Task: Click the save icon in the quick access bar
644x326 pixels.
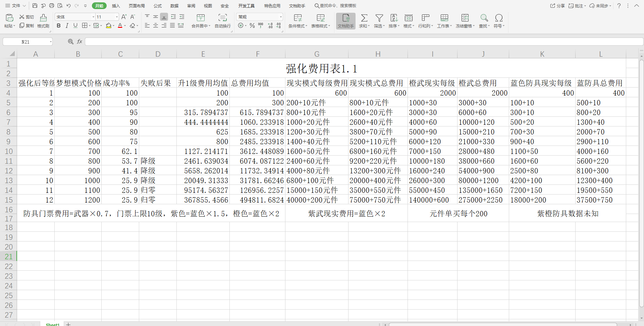Action: pos(35,6)
